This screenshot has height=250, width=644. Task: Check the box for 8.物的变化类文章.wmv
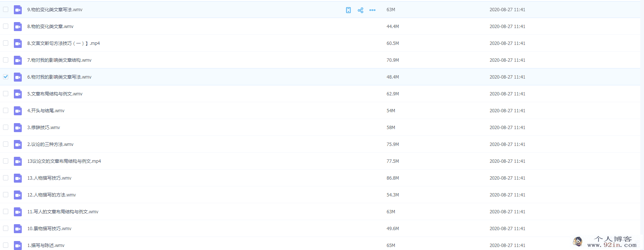(6, 26)
